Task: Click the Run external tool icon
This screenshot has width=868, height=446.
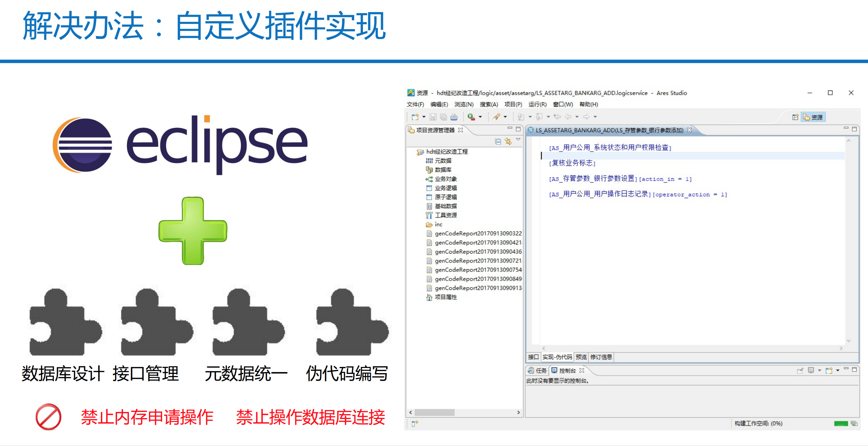Action: [x=471, y=117]
